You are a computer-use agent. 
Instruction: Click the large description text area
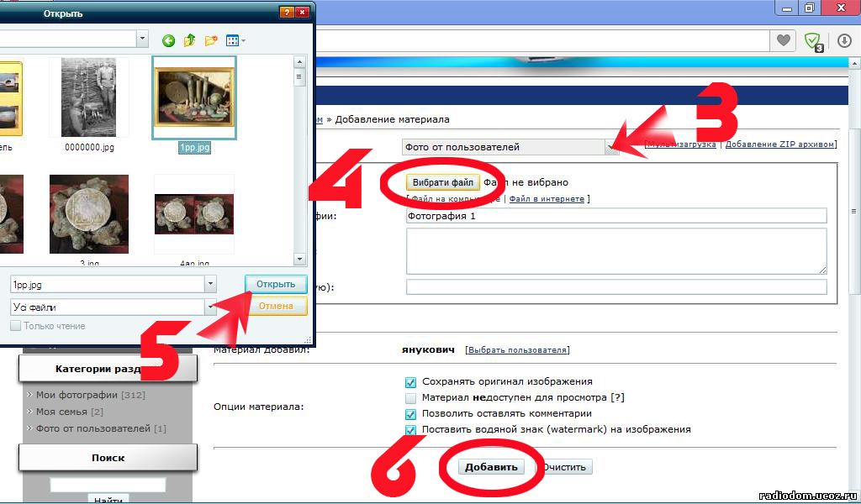(x=616, y=251)
